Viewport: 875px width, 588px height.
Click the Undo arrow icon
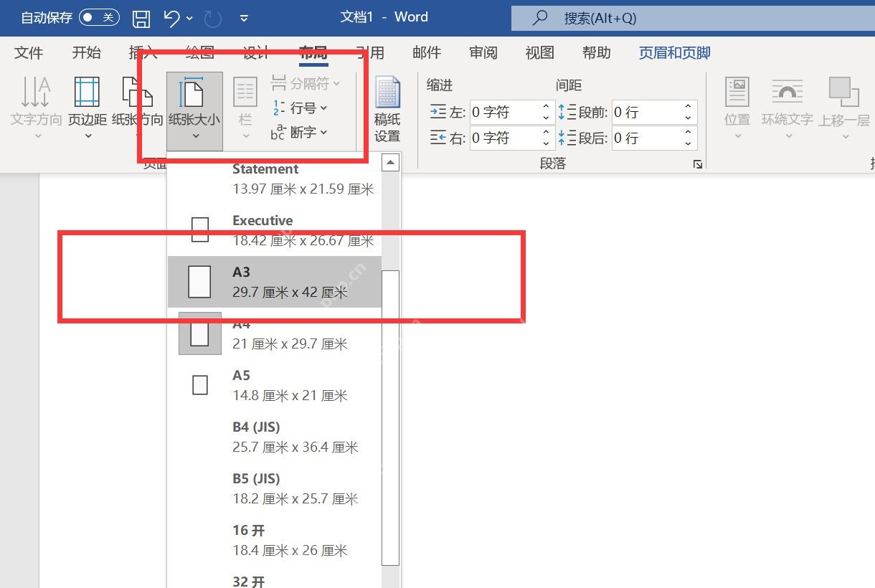pos(172,18)
